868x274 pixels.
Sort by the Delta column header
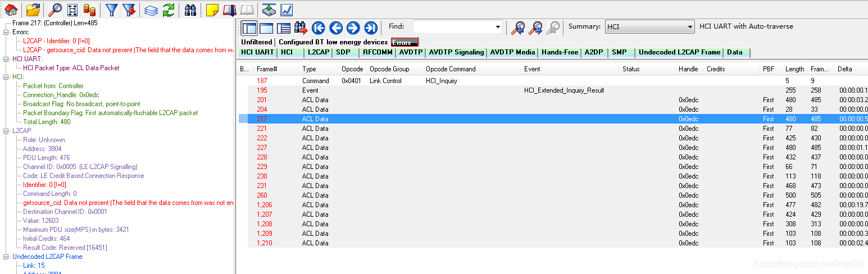[x=851, y=69]
